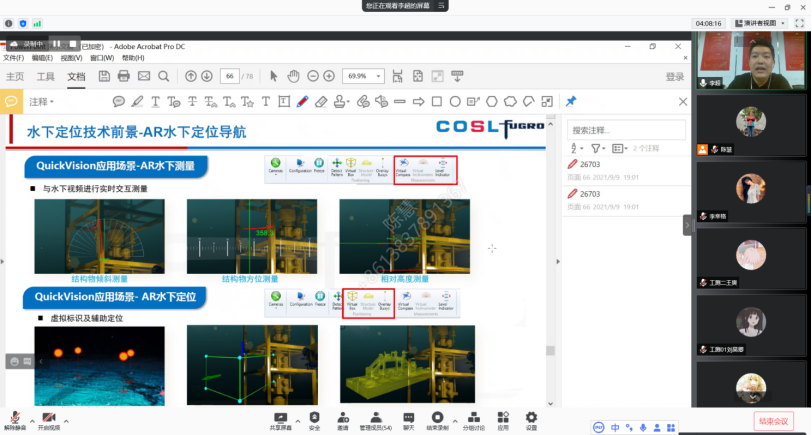
Task: Toggle microphone mute in meeting toolbar
Action: click(x=15, y=417)
